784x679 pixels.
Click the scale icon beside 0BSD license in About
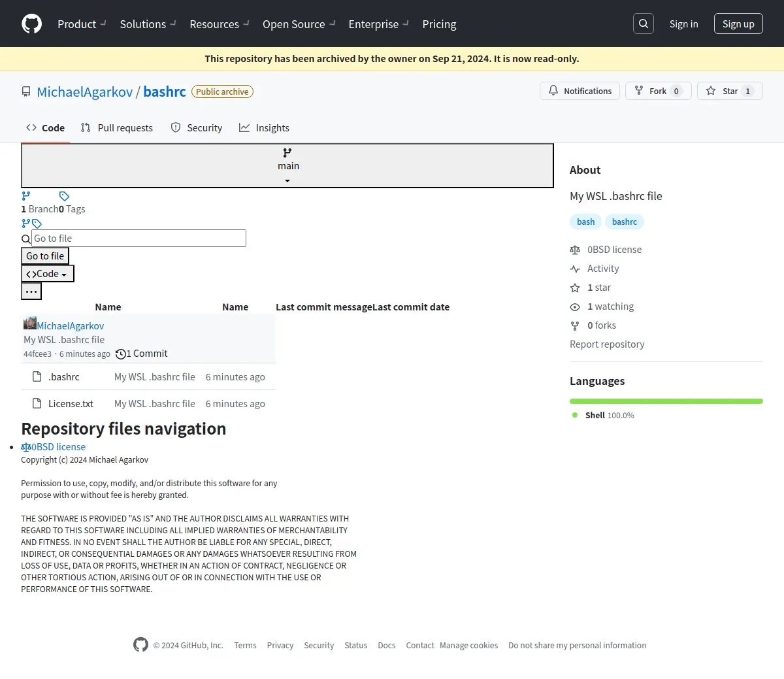(575, 250)
